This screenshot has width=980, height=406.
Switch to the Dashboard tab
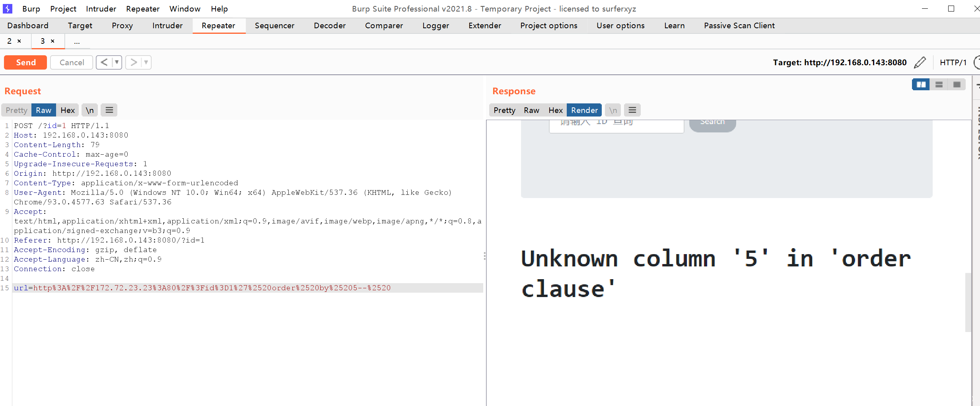click(28, 25)
